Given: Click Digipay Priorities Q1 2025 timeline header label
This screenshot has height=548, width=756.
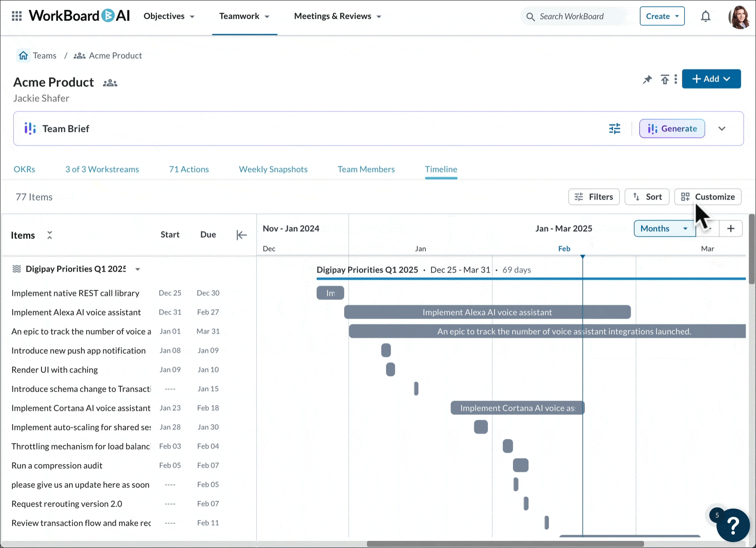Looking at the screenshot, I should coord(367,270).
